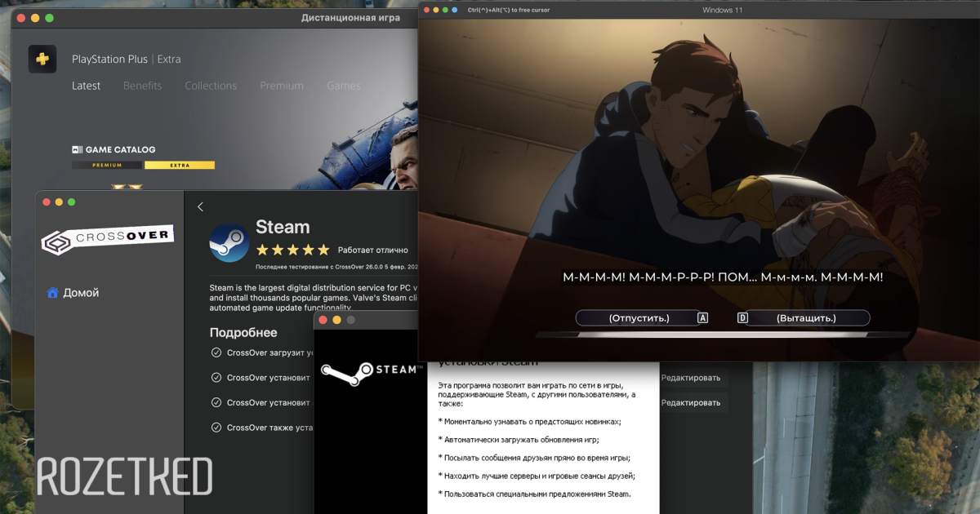This screenshot has height=514, width=980.
Task: Click checkmark beside 'CrossOver также уста'
Action: click(216, 427)
